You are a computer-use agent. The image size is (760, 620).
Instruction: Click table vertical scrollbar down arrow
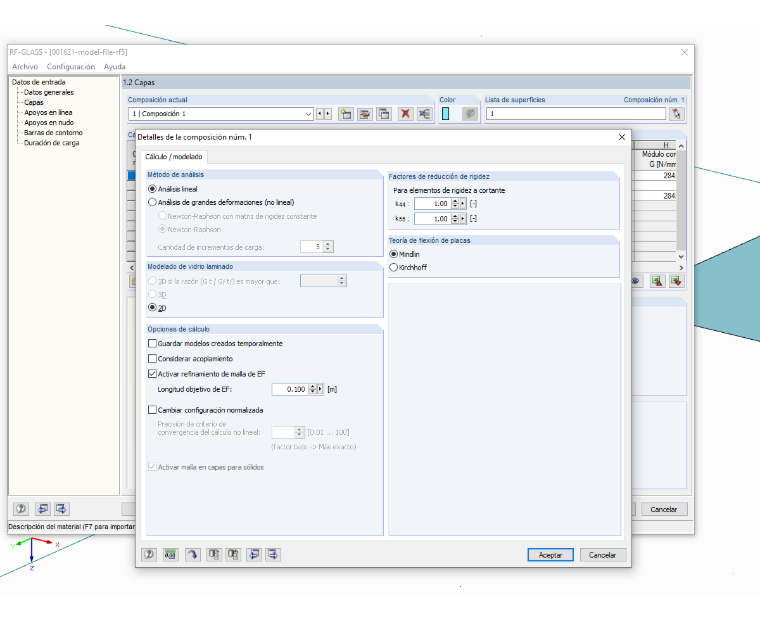pos(681,256)
